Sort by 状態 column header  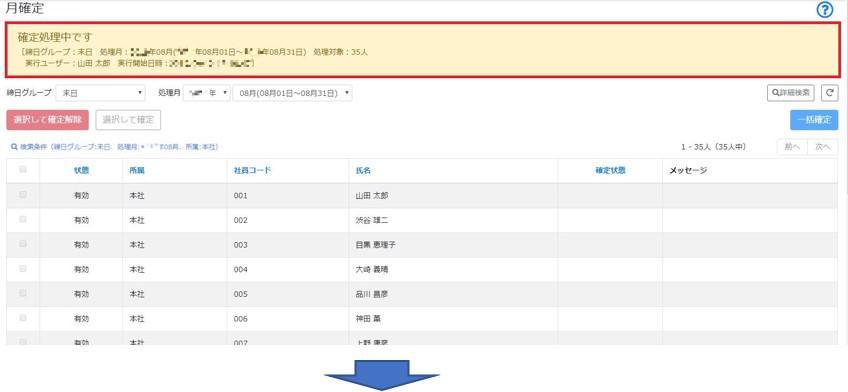coord(81,170)
